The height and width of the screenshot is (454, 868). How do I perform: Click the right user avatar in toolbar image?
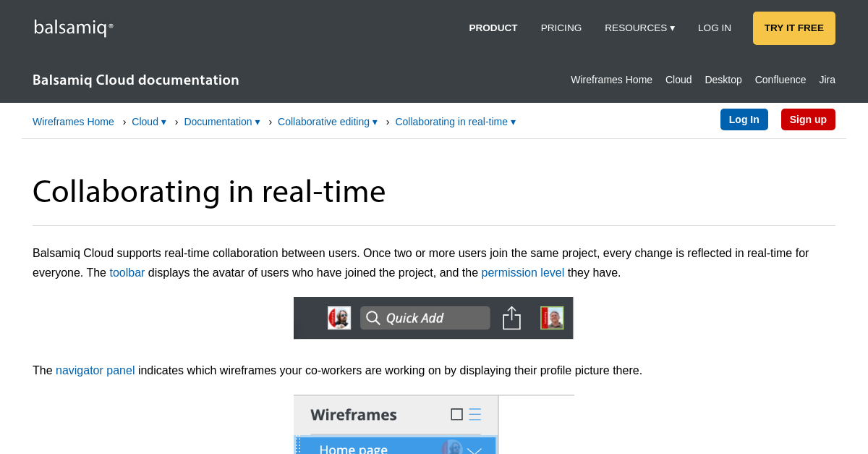click(x=552, y=318)
